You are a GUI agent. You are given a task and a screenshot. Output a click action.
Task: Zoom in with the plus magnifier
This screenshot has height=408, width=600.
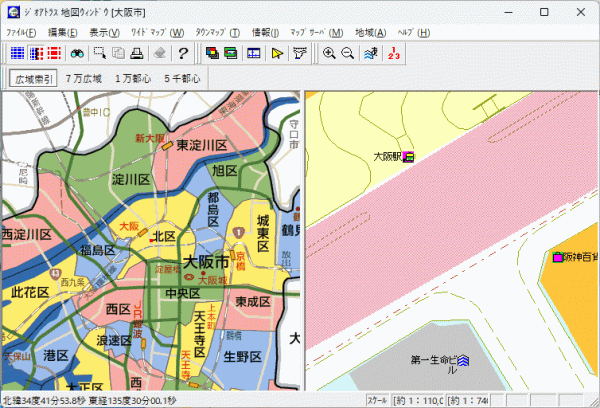pyautogui.click(x=329, y=53)
